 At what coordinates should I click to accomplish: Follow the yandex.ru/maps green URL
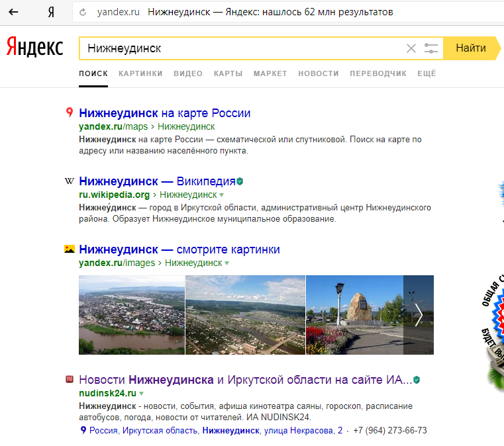pyautogui.click(x=113, y=126)
